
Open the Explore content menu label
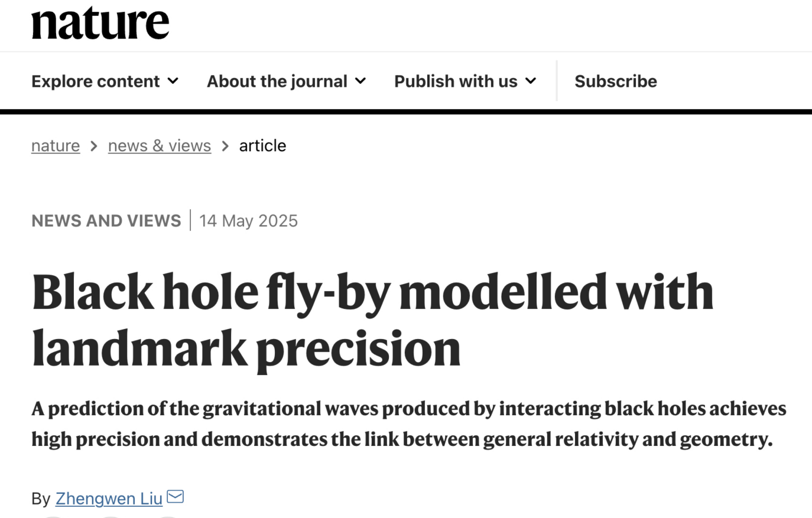coord(96,81)
